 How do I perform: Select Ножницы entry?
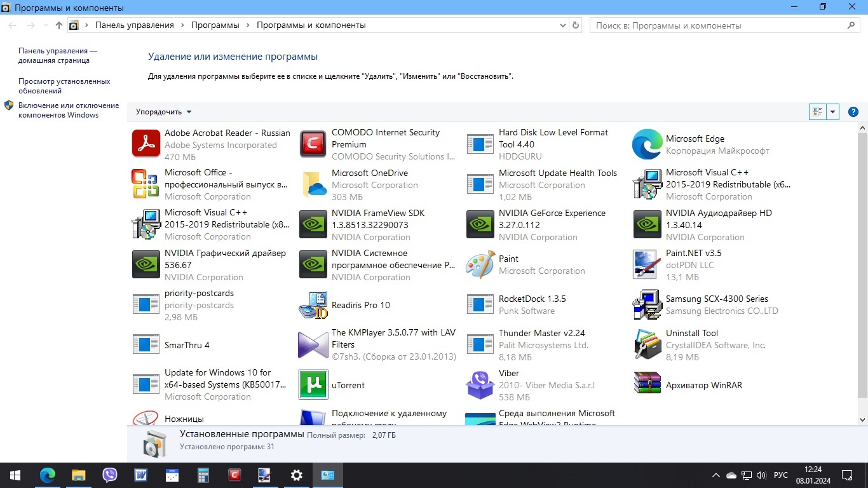point(210,418)
